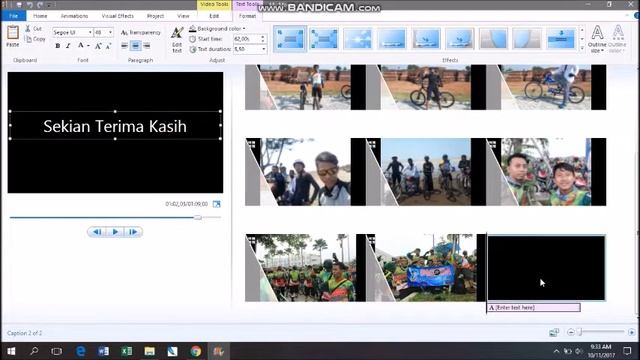Toggle Bold formatting
Image resolution: width=640 pixels, height=360 pixels.
58,46
